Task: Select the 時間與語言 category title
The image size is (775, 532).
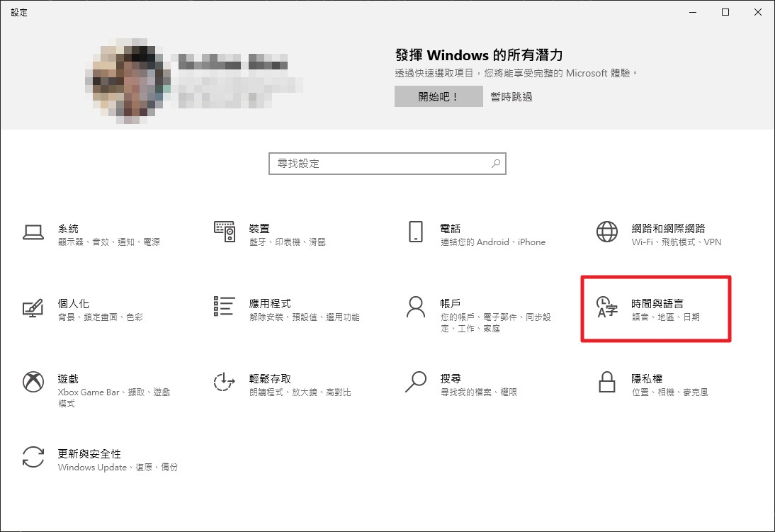Action: click(657, 304)
